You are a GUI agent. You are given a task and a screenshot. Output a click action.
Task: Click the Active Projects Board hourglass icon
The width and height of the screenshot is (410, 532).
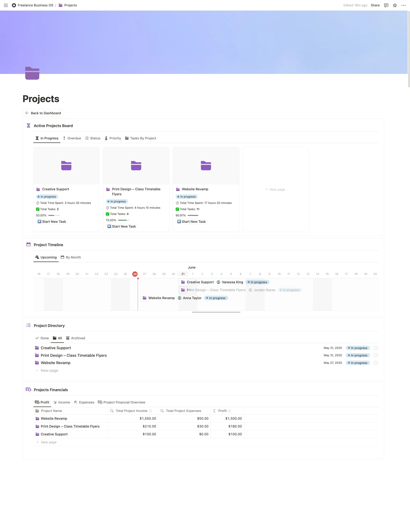(x=29, y=125)
